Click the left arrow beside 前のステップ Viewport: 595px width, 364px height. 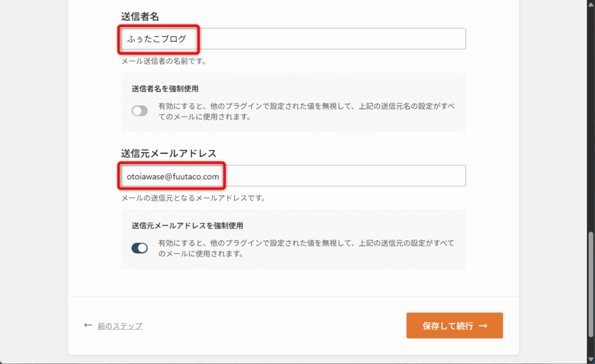click(x=88, y=326)
